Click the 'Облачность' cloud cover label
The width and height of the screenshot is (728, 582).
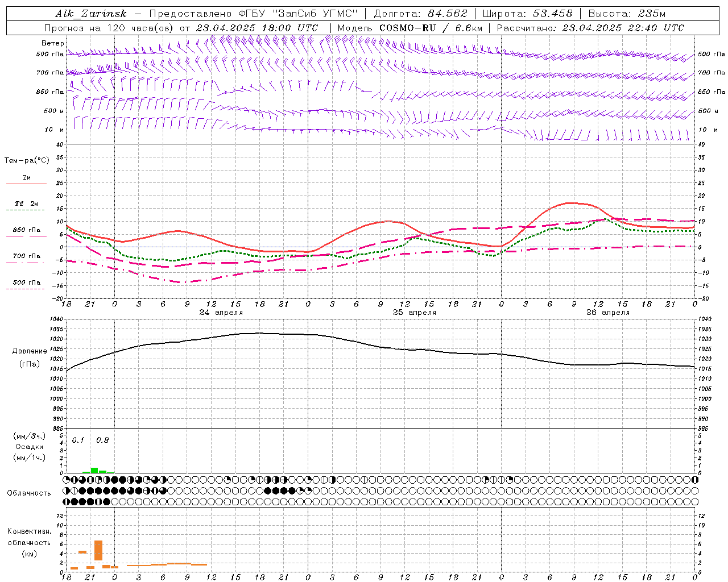pos(29,493)
